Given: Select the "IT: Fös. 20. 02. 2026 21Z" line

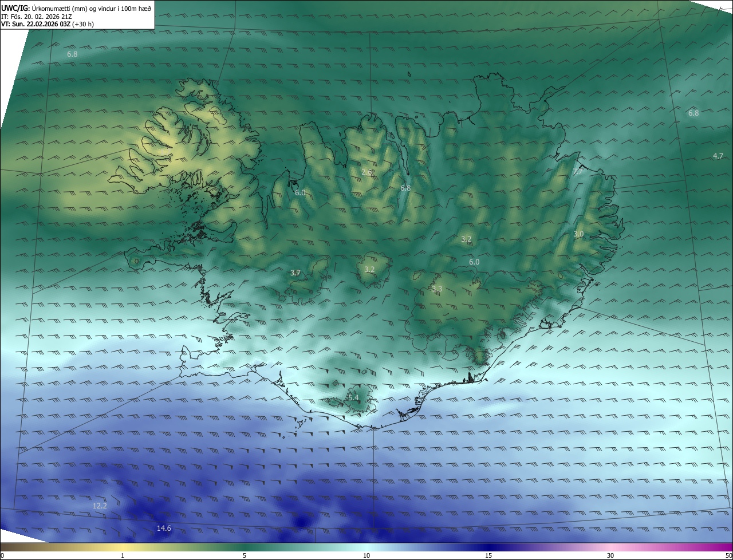Looking at the screenshot, I should click(36, 16).
